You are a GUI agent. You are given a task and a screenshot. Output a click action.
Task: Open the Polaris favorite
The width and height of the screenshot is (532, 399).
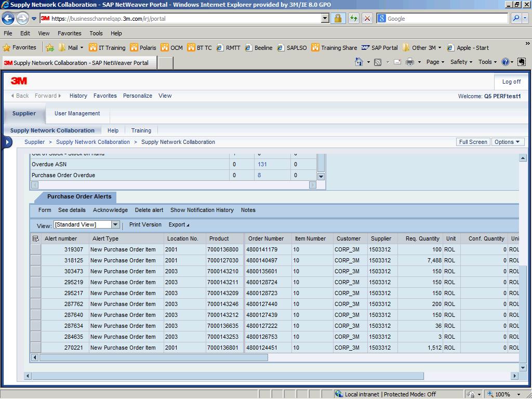coord(143,48)
